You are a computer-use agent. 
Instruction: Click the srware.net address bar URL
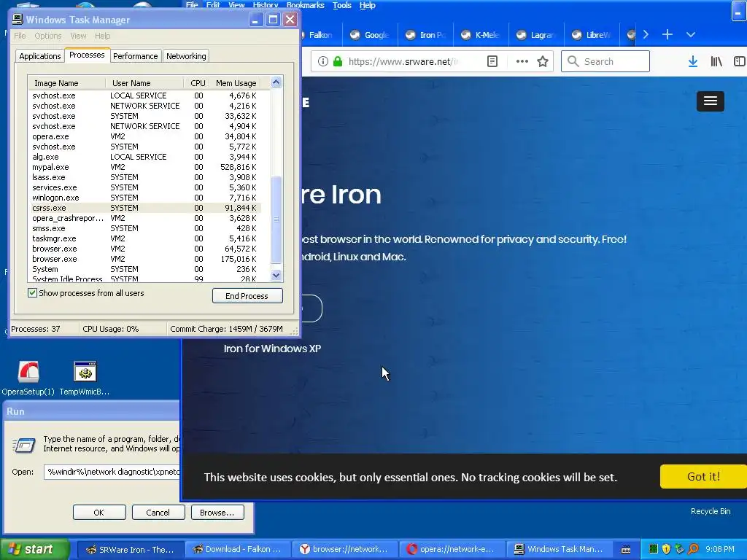403,61
